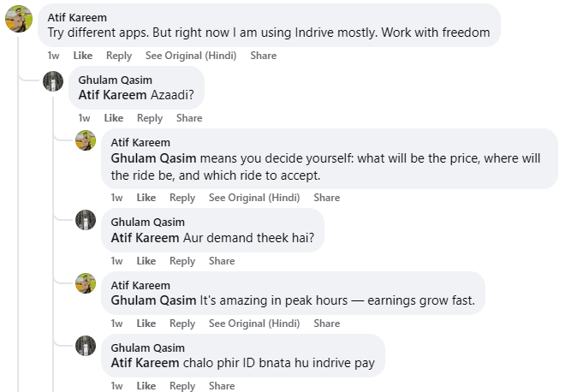Click Atif Kareem's avatar on price explanation reply
This screenshot has height=392, width=577.
[x=86, y=140]
